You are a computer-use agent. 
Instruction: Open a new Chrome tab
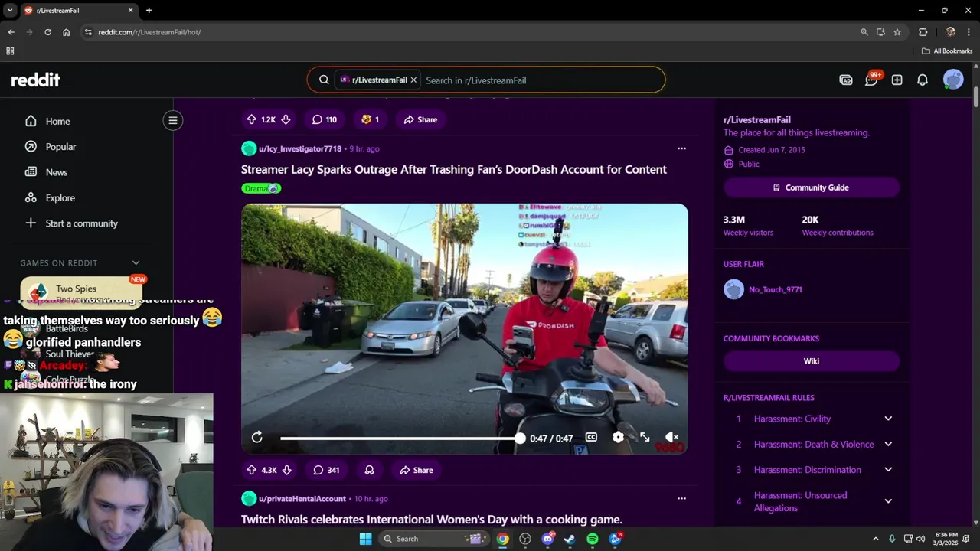tap(149, 10)
